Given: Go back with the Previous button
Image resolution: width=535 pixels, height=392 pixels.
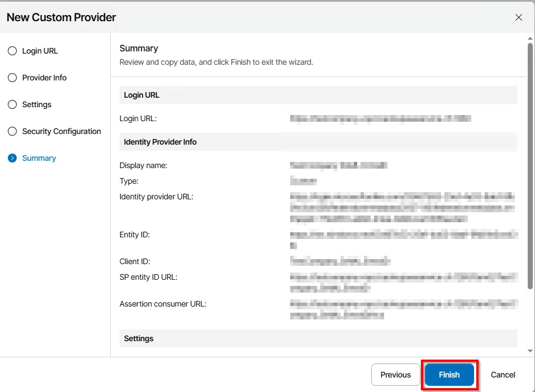Looking at the screenshot, I should [x=395, y=375].
